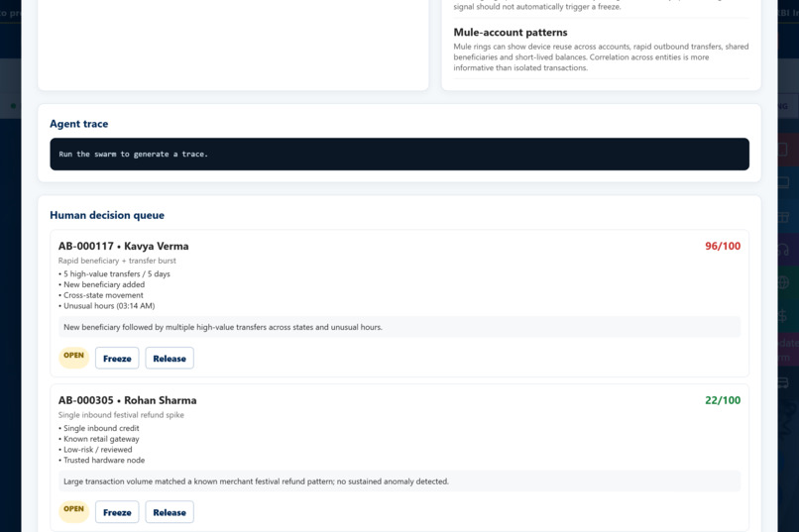
Task: Click Kavya Verma case summary note
Action: click(399, 327)
